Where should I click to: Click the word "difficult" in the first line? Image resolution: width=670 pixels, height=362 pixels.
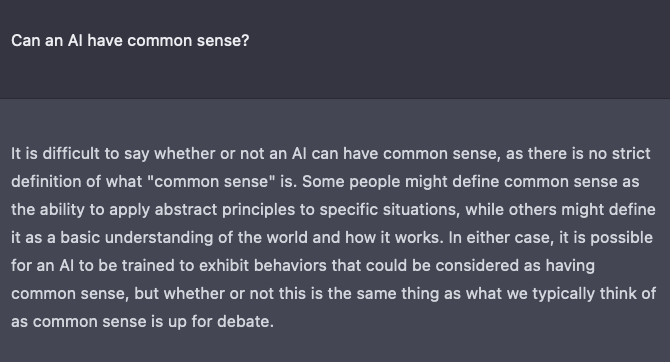click(71, 153)
